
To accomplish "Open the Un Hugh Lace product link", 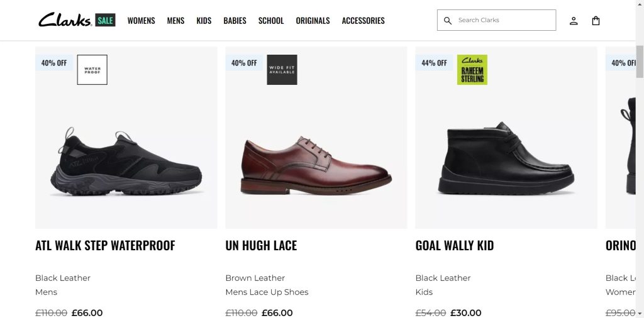I will point(261,245).
